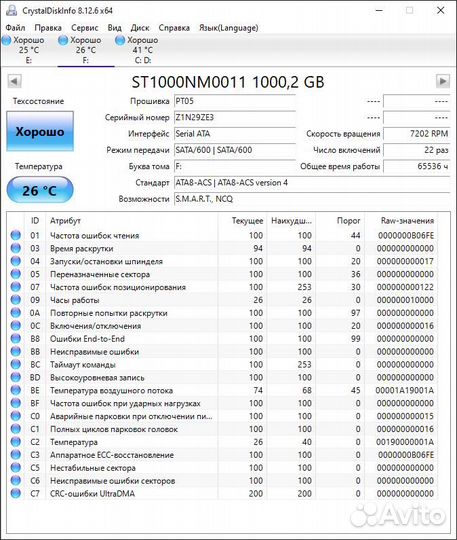This screenshot has height=540, width=457.
Task: Click status circle for attribute ID C6
Action: (15, 480)
